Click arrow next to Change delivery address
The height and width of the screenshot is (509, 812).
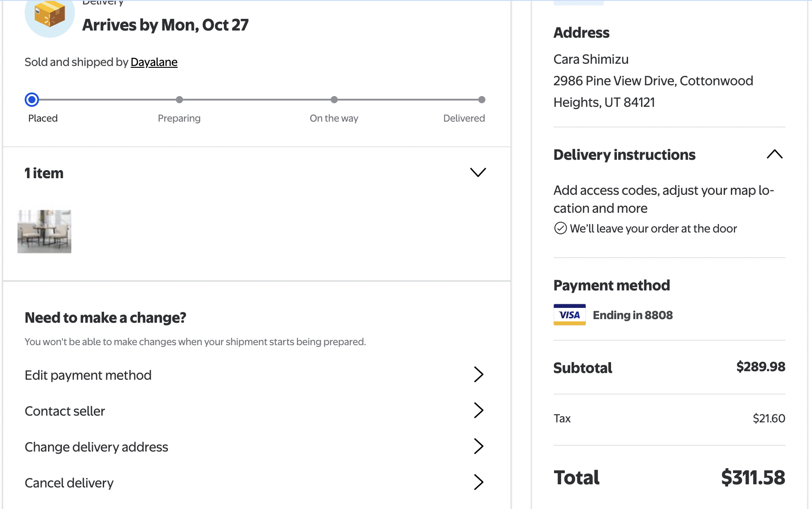479,446
